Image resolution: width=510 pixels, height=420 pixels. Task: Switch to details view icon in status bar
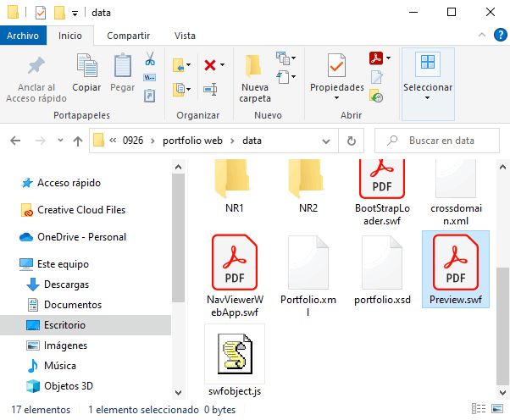click(x=478, y=409)
